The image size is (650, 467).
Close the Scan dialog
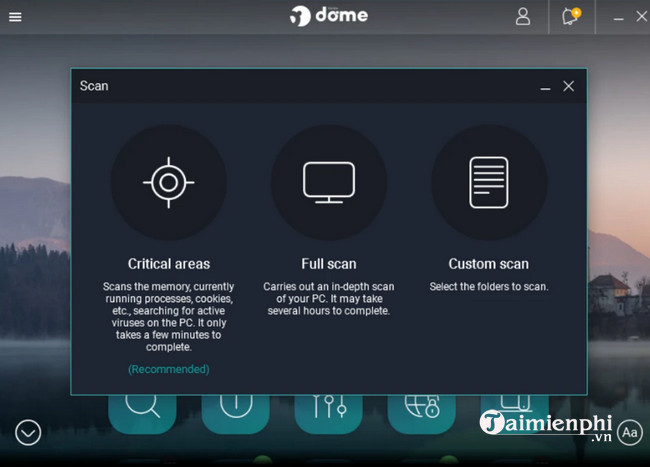[x=568, y=86]
